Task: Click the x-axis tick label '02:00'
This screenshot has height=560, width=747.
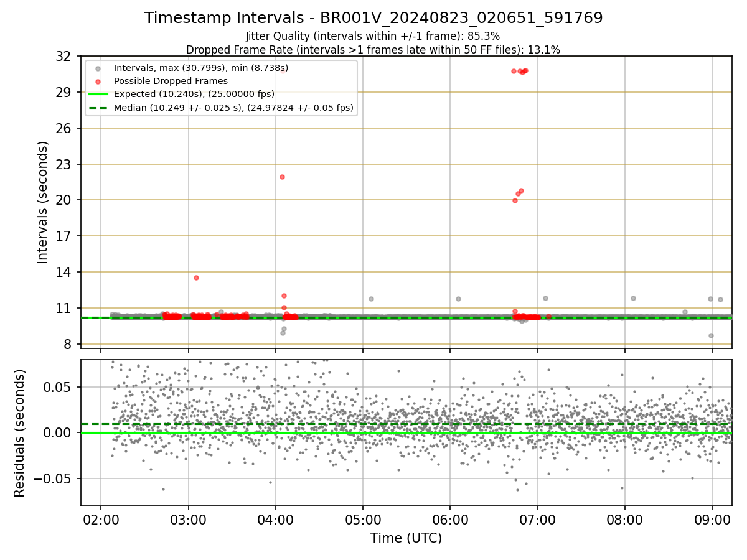Action: click(101, 520)
